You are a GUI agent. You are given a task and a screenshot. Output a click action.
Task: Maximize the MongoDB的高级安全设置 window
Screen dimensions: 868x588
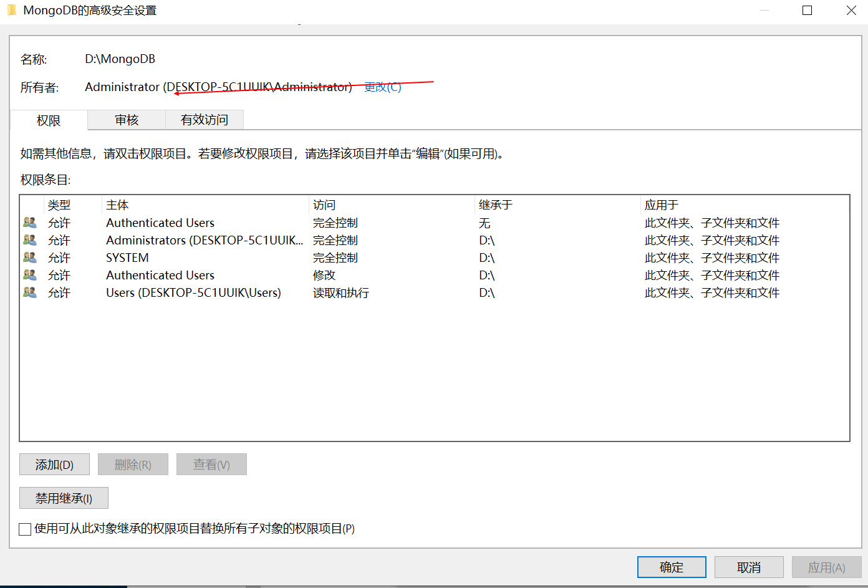[x=807, y=11]
